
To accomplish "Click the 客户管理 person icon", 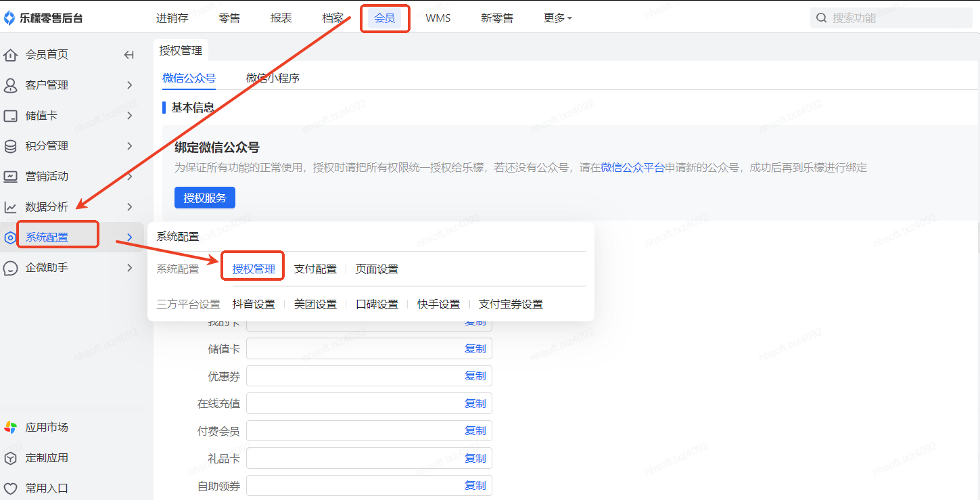I will pos(10,85).
